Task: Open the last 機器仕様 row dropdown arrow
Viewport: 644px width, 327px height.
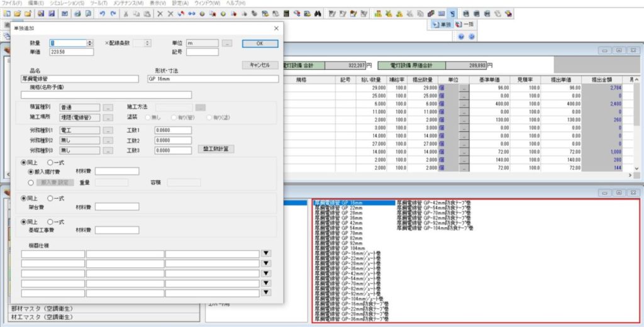Action: [266, 292]
